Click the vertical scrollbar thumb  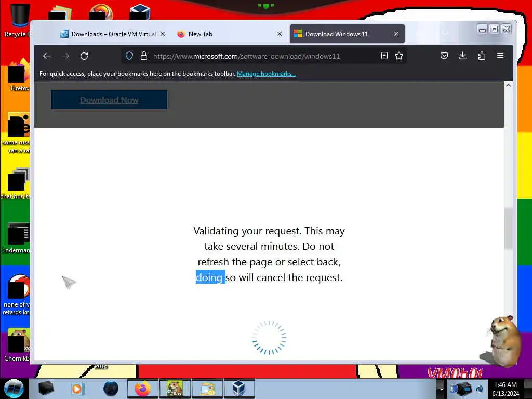pos(508,229)
